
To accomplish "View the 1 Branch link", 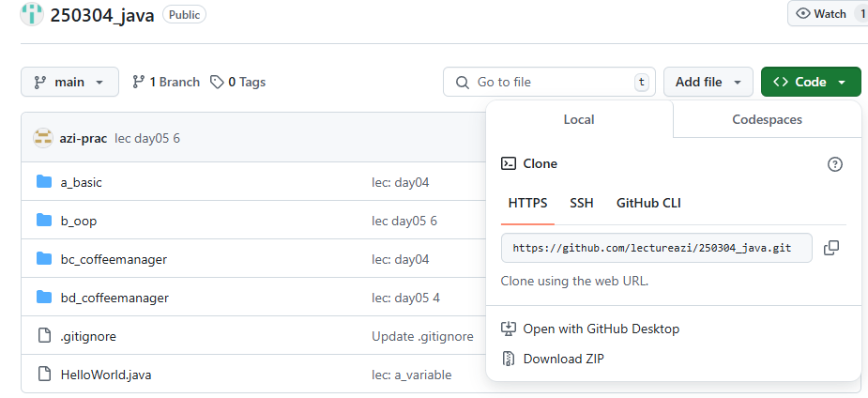I will coord(166,82).
